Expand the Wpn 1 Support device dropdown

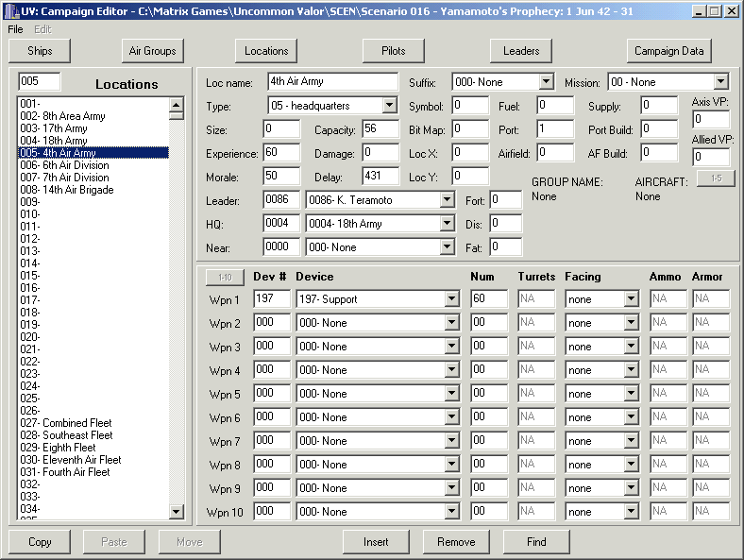451,299
